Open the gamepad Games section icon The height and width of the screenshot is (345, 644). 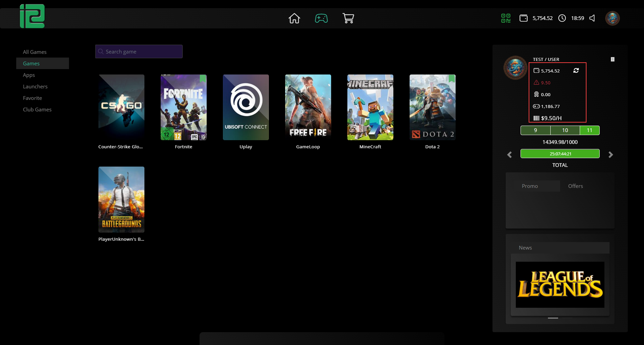321,18
